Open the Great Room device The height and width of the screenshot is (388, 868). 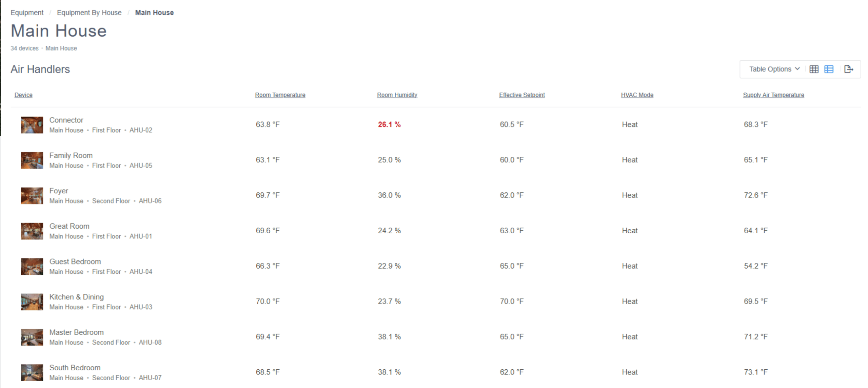pyautogui.click(x=69, y=226)
